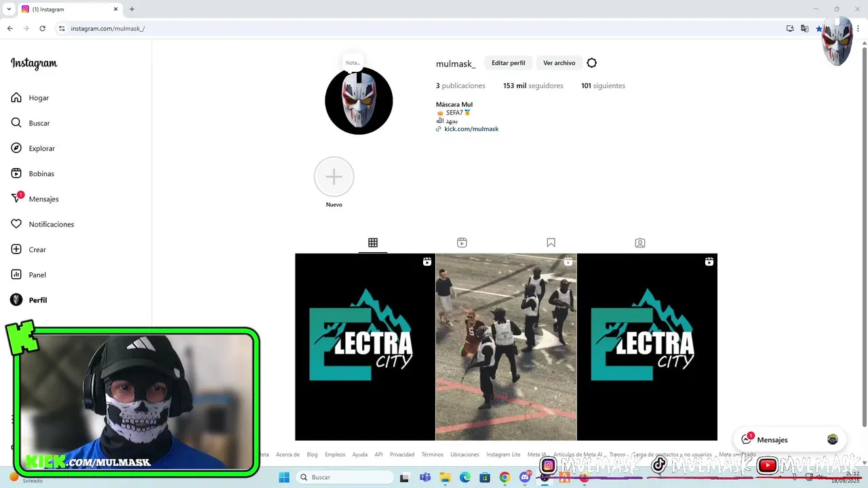Open Microsoft Teams from taskbar
The image size is (868, 488).
pyautogui.click(x=425, y=477)
